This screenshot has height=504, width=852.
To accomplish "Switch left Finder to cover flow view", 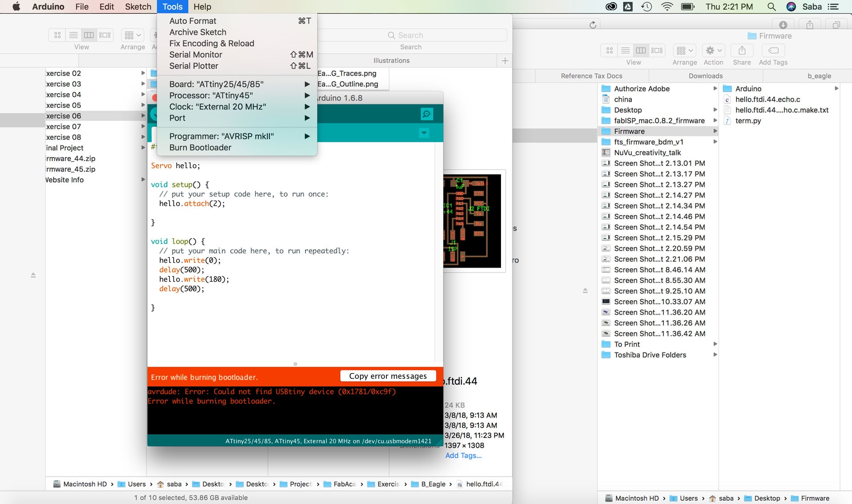I will click(105, 35).
